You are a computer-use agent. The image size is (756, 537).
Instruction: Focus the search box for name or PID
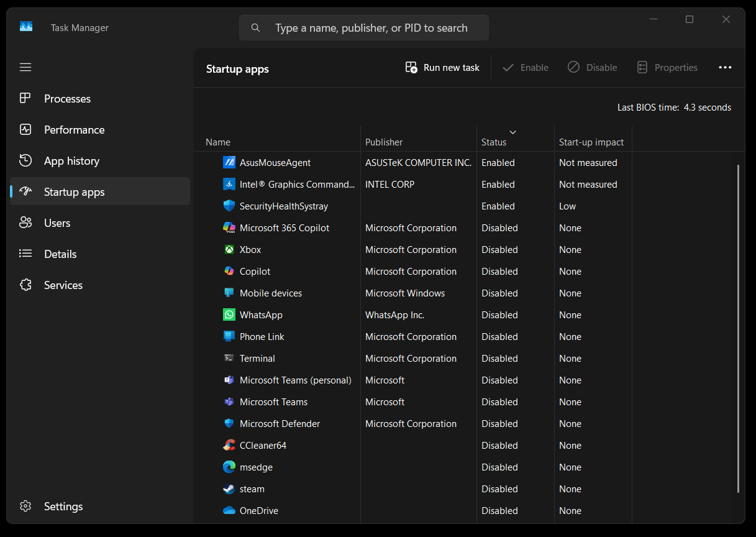pos(371,28)
